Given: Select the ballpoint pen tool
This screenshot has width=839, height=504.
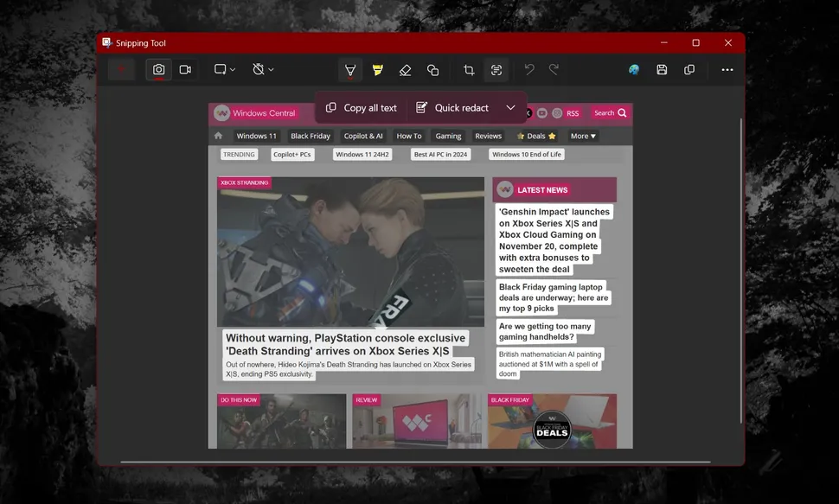Looking at the screenshot, I should (350, 70).
